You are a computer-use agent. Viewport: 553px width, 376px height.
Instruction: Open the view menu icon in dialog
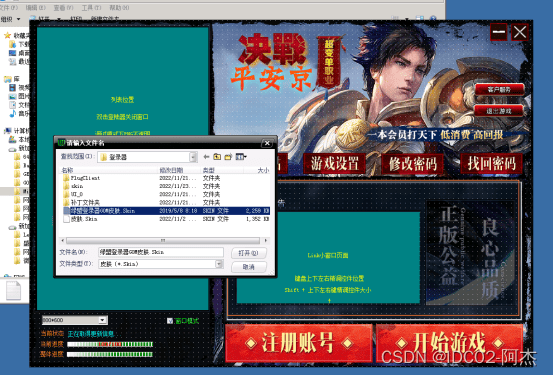(x=241, y=157)
